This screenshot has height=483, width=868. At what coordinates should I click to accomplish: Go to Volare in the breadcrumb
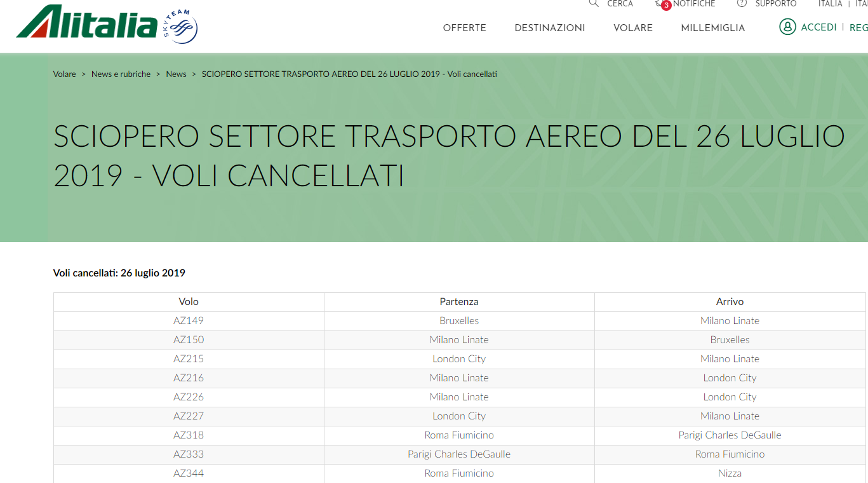[65, 74]
